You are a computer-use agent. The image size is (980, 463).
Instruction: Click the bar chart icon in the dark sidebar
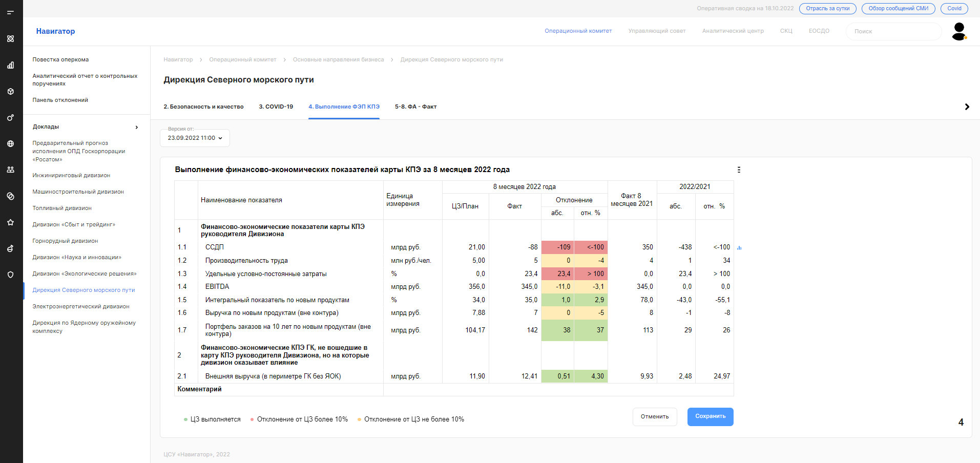(x=10, y=65)
